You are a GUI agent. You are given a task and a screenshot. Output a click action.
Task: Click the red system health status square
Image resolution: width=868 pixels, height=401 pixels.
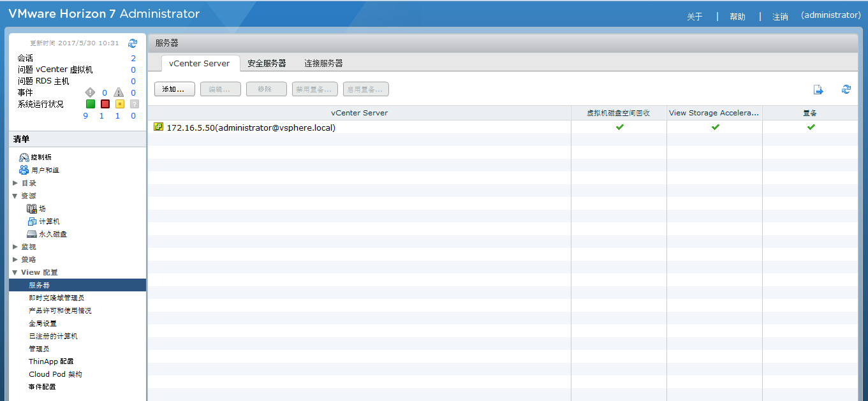pyautogui.click(x=105, y=104)
